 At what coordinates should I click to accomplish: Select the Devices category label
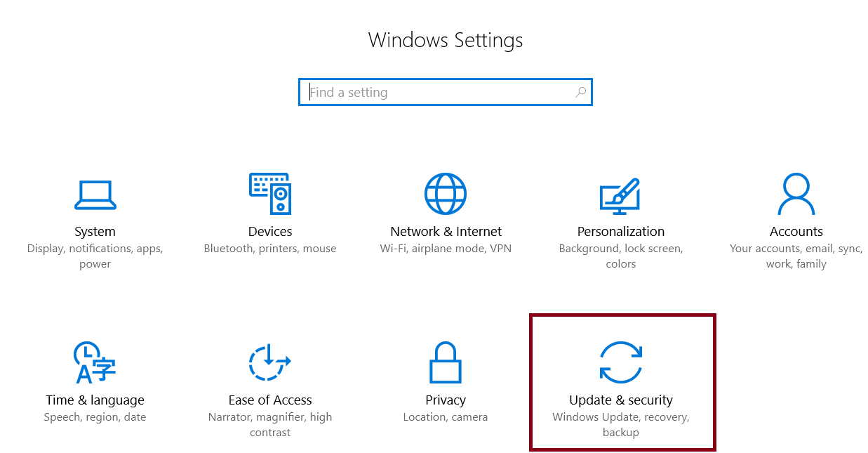[270, 232]
